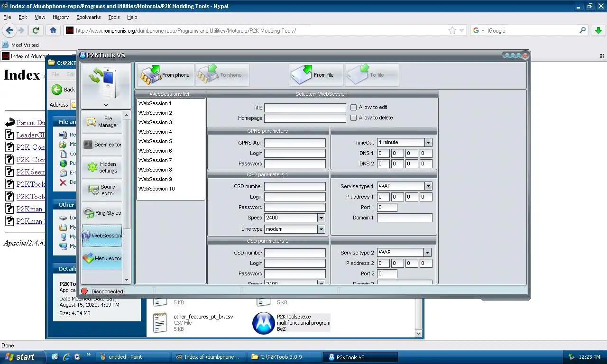Bookmark this page with the star
This screenshot has height=364, width=607.
[x=452, y=30]
